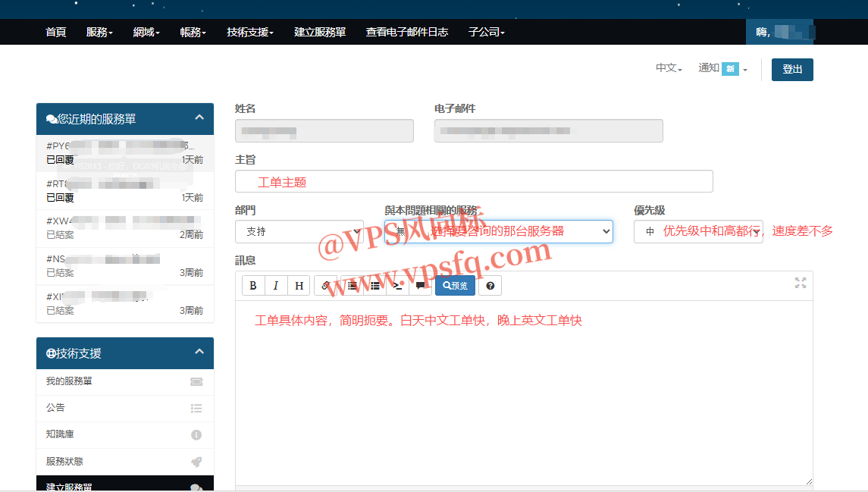The image size is (868, 492).
Task: Click the 预览 preview button
Action: pos(455,286)
